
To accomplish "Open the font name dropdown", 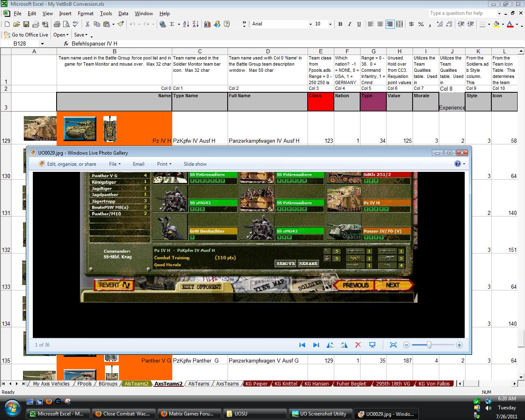I will coord(310,24).
